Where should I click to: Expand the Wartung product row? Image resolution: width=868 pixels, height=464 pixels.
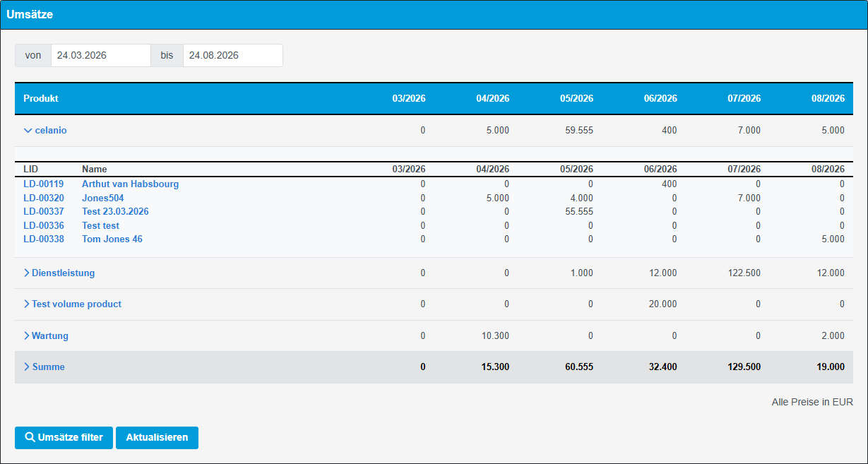pyautogui.click(x=47, y=336)
